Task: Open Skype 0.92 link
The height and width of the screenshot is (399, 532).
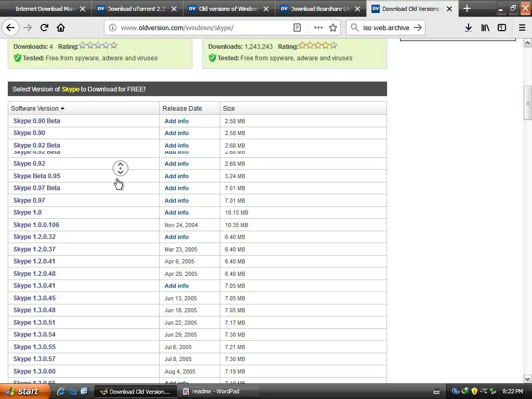Action: (29, 164)
